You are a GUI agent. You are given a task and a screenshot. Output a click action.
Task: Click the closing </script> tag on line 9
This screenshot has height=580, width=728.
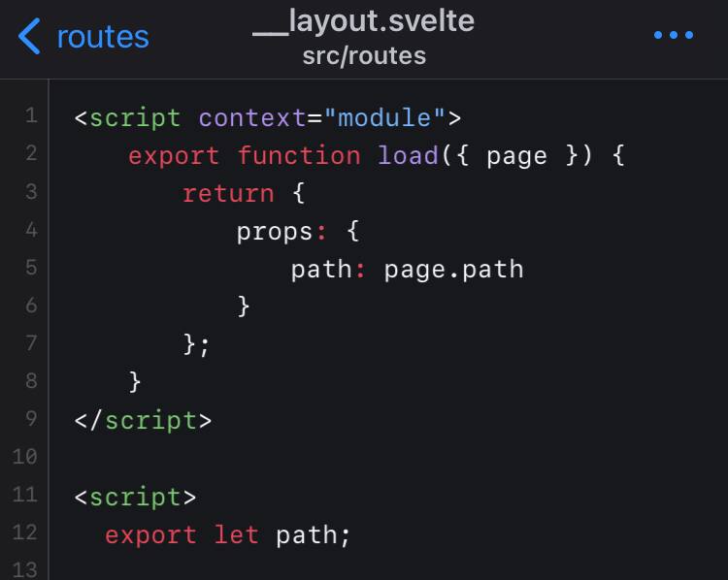pos(143,420)
